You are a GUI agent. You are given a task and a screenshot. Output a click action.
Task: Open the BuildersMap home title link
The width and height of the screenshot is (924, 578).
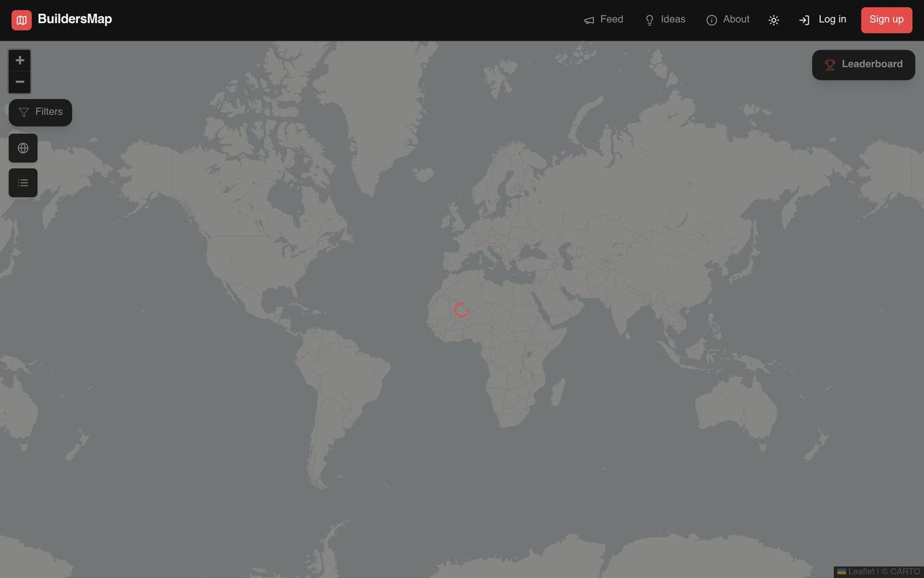point(75,19)
